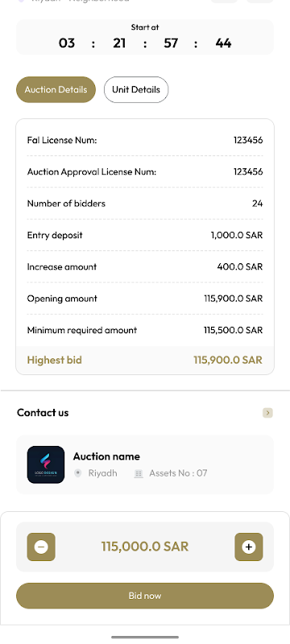Image resolution: width=290 pixels, height=644 pixels.
Task: Click the Opening amount value
Action: (234, 299)
